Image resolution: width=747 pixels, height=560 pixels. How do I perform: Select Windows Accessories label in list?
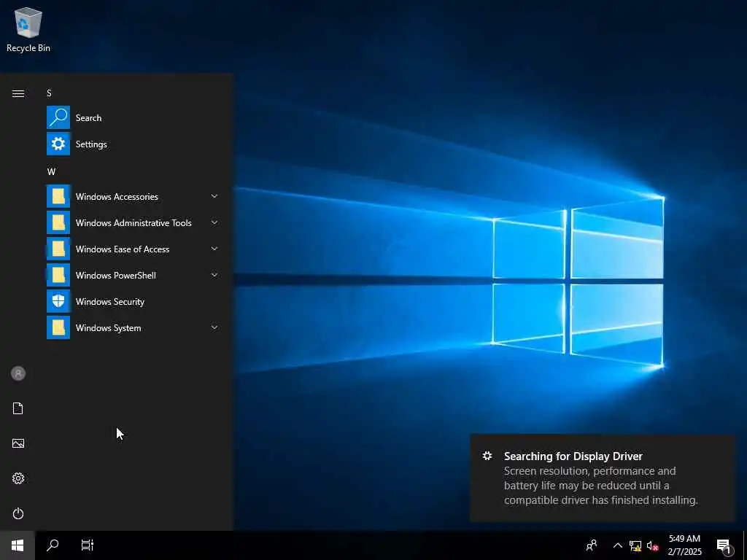pyautogui.click(x=117, y=197)
